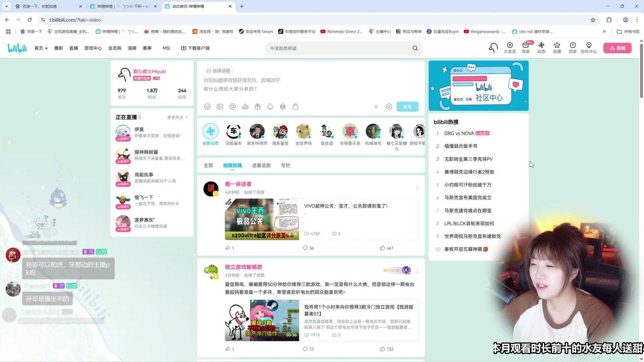This screenshot has width=644, height=362.
Task: Click the search magnifier in the search bar
Action: tap(415, 48)
